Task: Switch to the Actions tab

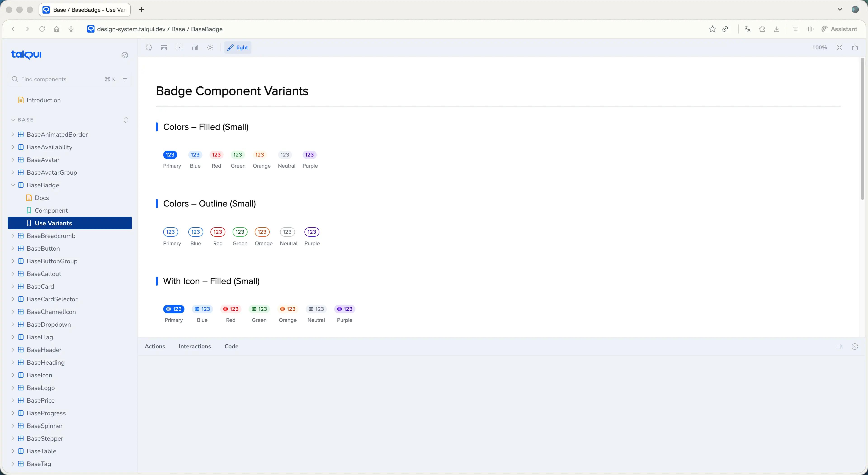Action: coord(155,346)
